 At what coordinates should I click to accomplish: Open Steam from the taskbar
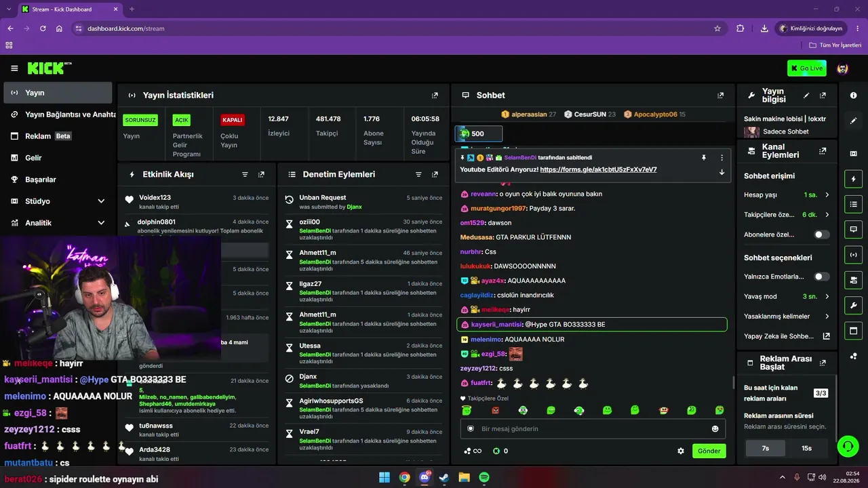tap(444, 477)
